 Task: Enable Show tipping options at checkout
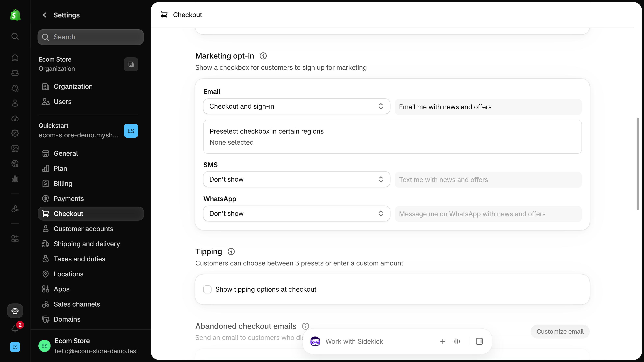(207, 290)
